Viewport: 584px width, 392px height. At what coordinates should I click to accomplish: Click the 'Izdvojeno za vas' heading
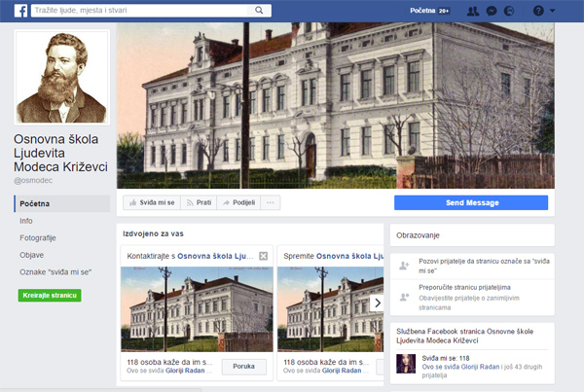[153, 233]
